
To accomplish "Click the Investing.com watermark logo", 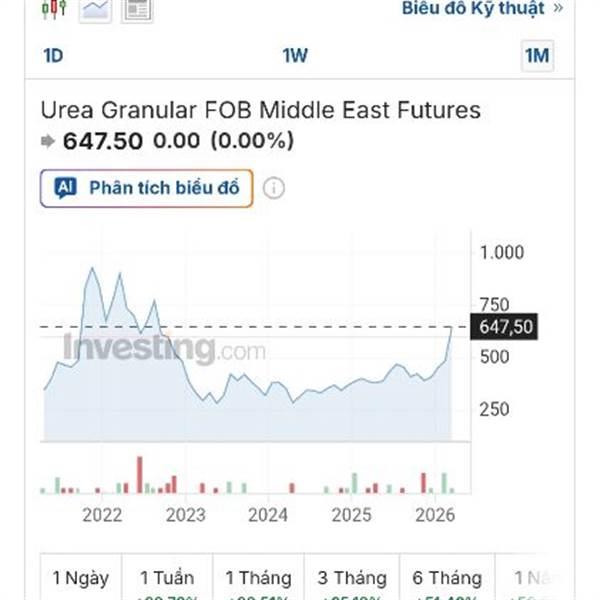I will tap(164, 349).
